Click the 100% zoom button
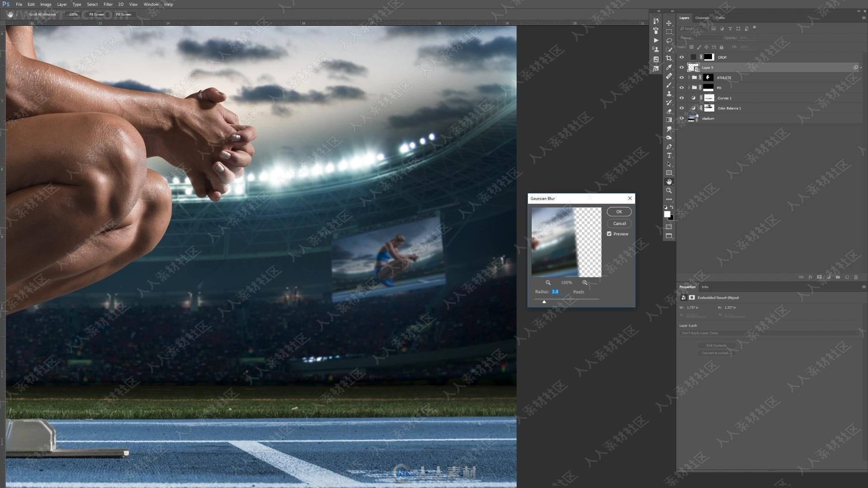This screenshot has width=868, height=488. click(73, 14)
